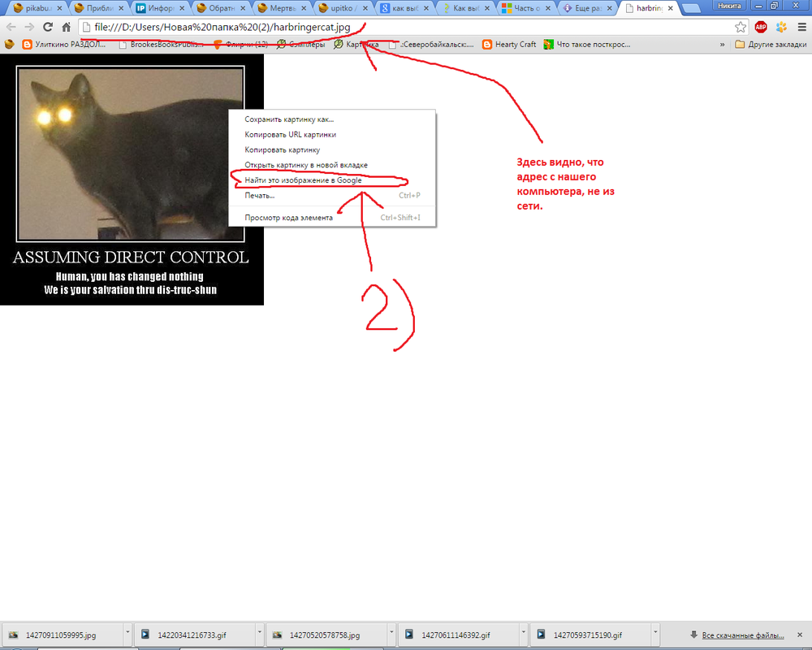Viewport: 812px width, 650px height.
Task: Switch to the upitko tab
Action: (341, 8)
